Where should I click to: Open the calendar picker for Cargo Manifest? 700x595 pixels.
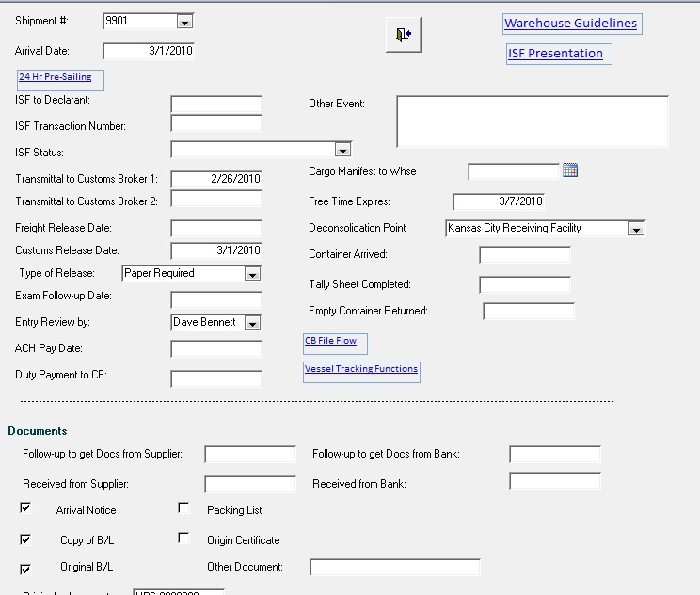click(570, 170)
